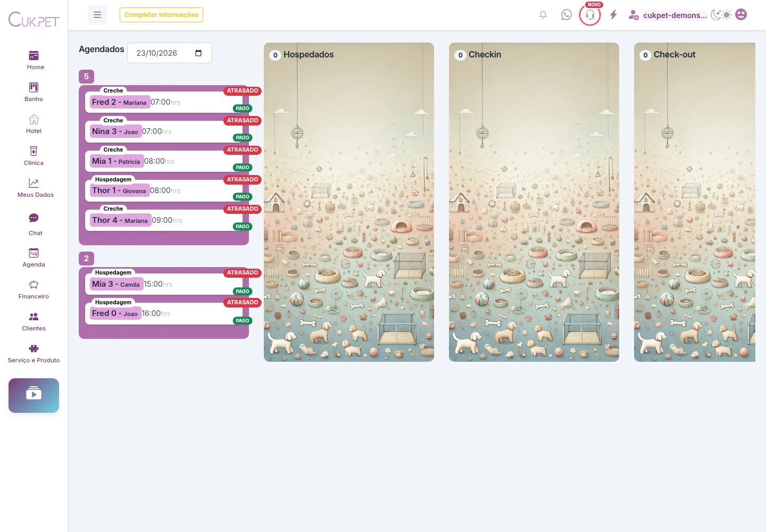The height and width of the screenshot is (532, 766).
Task: Click ATRASADO badge on Mia 3 card
Action: coord(243,273)
